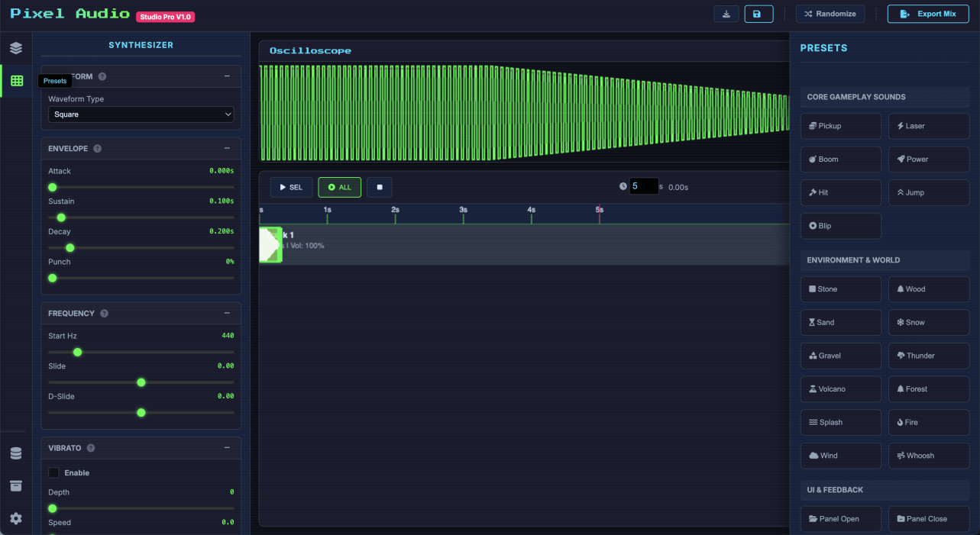Screen dimensions: 980x535
Task: Click the Frequency help question icon
Action: tap(104, 314)
